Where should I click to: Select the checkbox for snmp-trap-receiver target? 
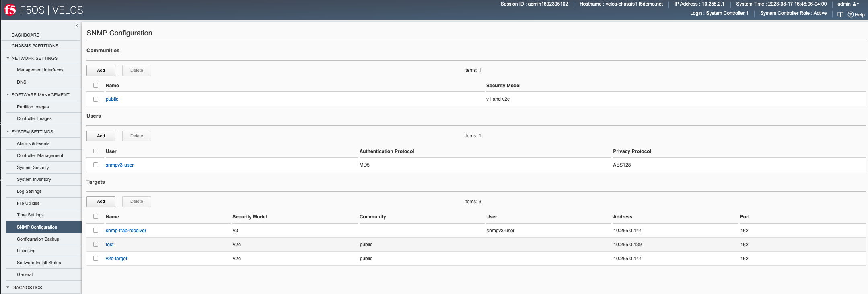pyautogui.click(x=96, y=230)
